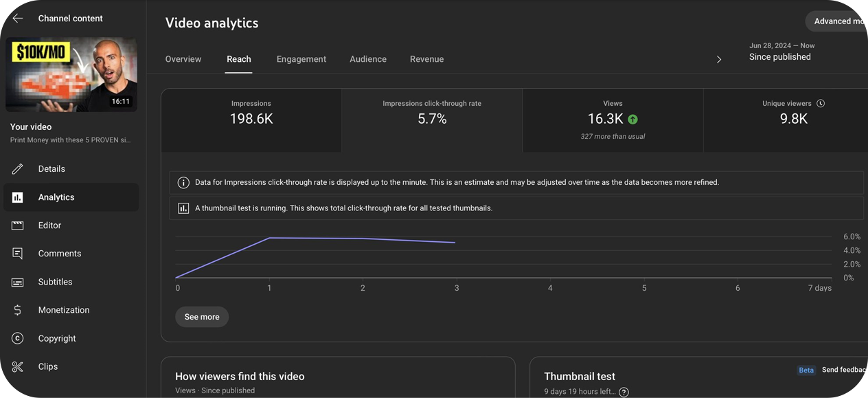868x398 pixels.
Task: Select the Analytics bar chart icon
Action: (x=18, y=197)
